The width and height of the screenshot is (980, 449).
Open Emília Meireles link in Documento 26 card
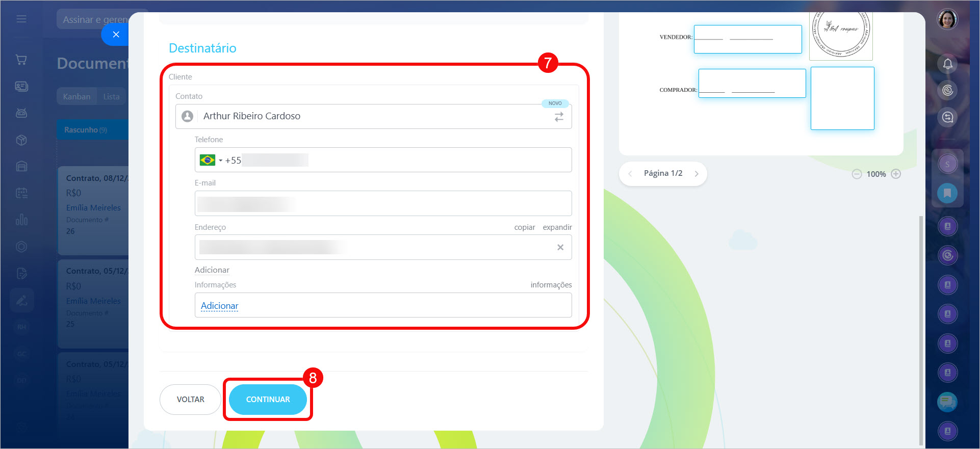pos(93,208)
